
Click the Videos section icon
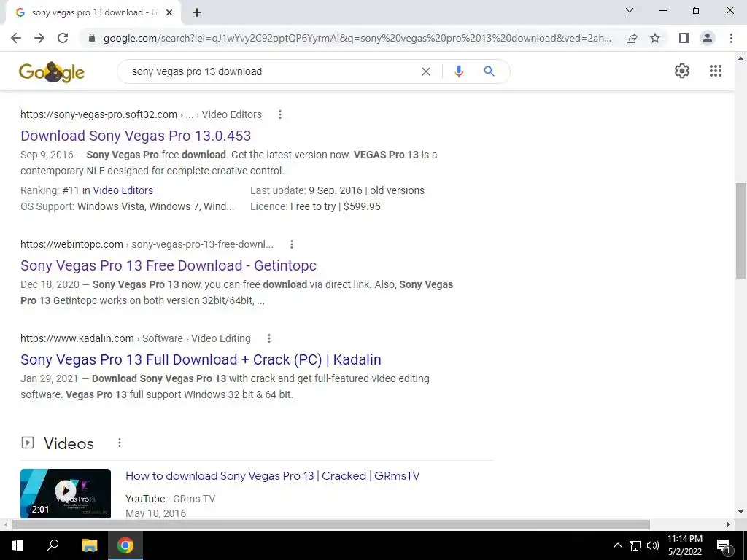(28, 443)
